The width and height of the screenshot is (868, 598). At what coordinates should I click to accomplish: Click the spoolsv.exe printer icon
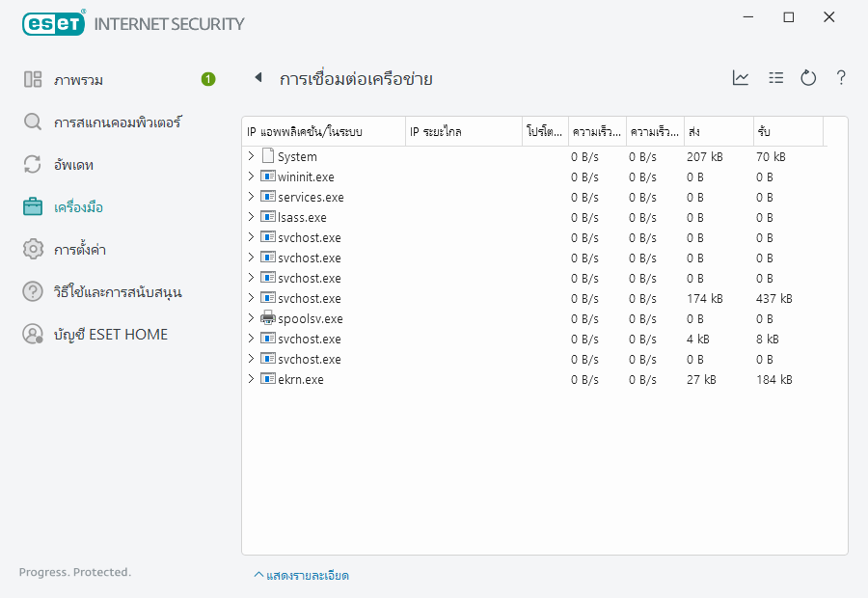(268, 318)
